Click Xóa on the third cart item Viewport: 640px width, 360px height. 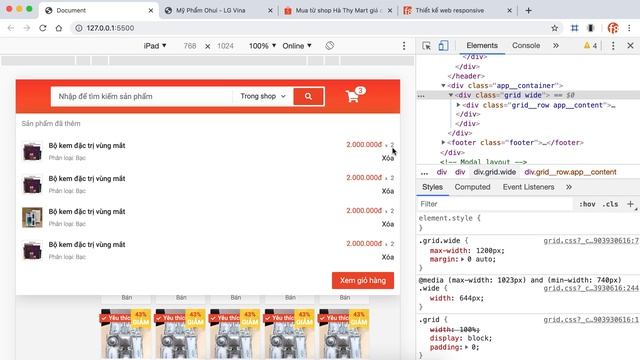tap(388, 224)
